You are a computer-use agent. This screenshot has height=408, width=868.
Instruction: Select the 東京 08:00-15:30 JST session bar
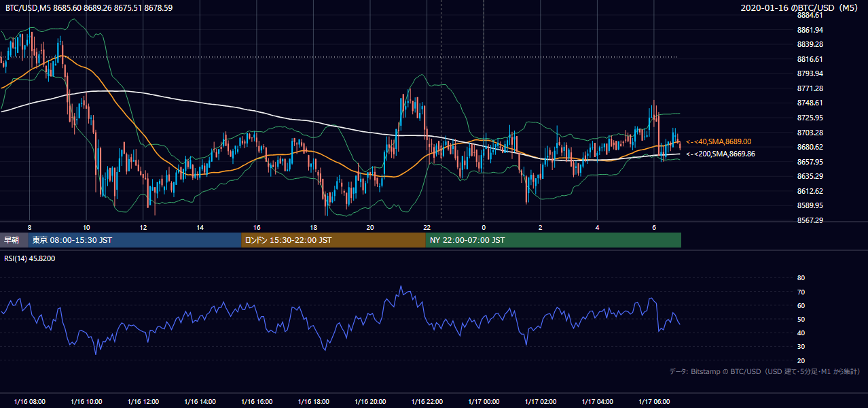(x=134, y=240)
